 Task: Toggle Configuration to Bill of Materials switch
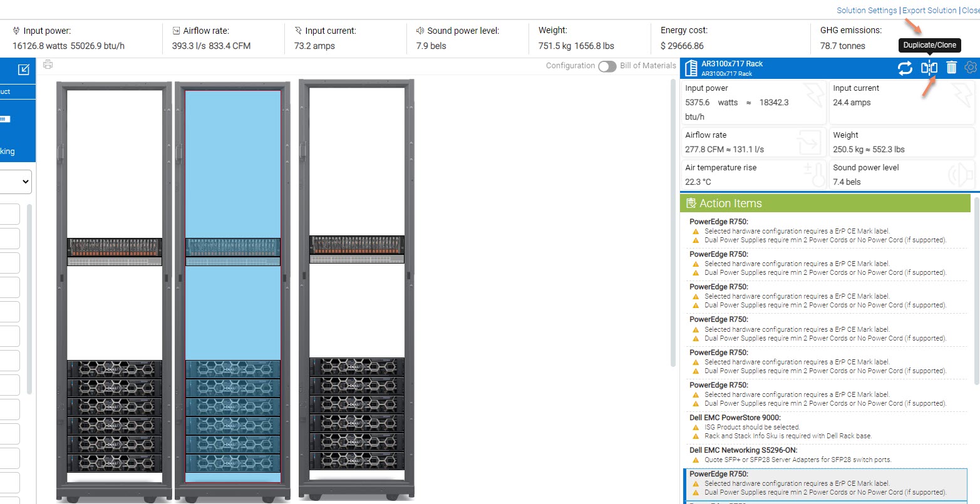pyautogui.click(x=607, y=66)
